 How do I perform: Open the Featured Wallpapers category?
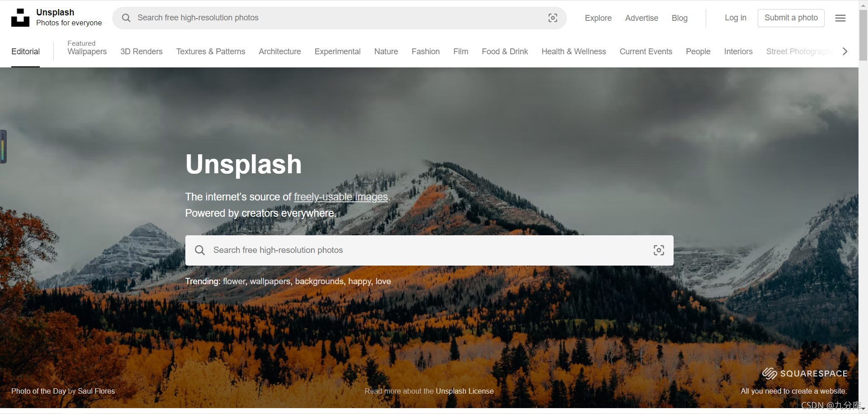click(x=87, y=48)
